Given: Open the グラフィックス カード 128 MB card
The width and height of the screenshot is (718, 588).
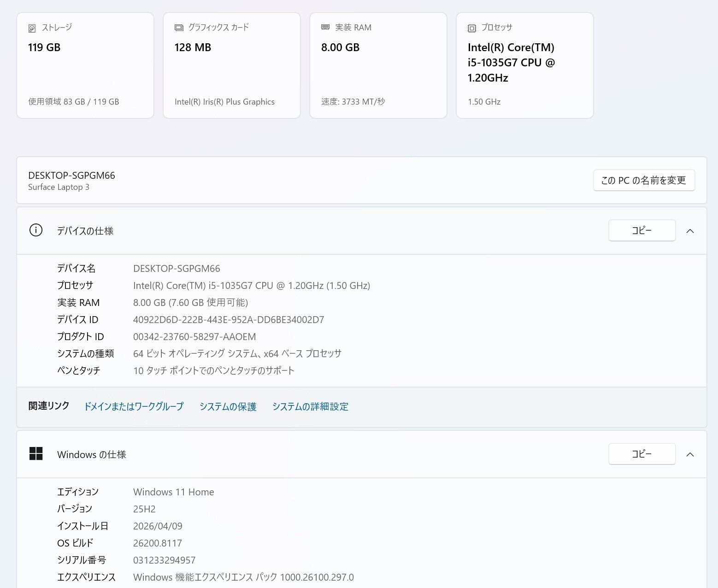Looking at the screenshot, I should click(232, 65).
